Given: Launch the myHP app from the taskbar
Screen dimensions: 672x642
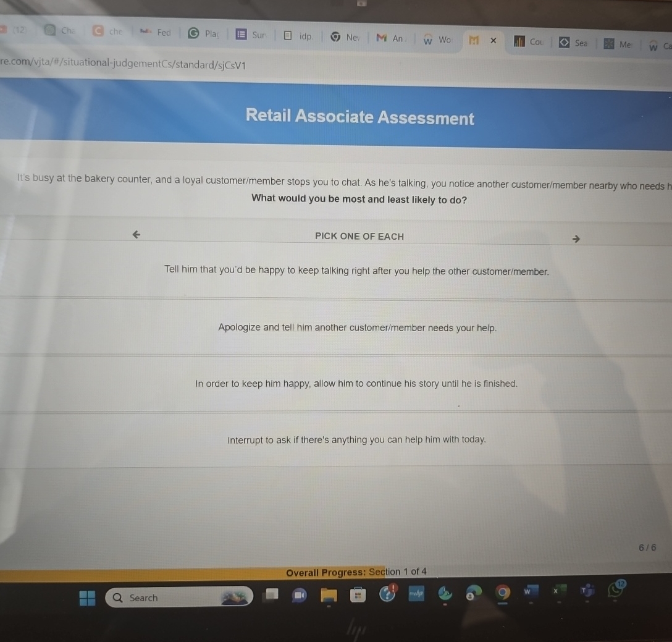Looking at the screenshot, I should pyautogui.click(x=417, y=594).
